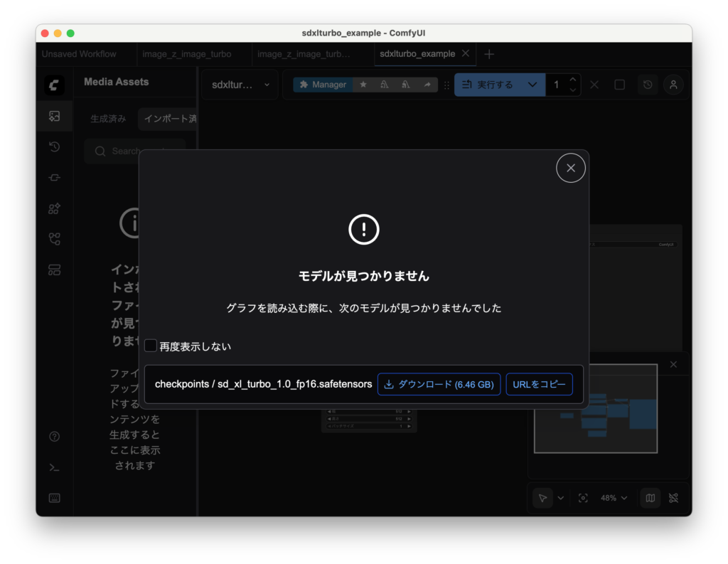Toggle link visibility icon in canvas toolbar

[673, 498]
